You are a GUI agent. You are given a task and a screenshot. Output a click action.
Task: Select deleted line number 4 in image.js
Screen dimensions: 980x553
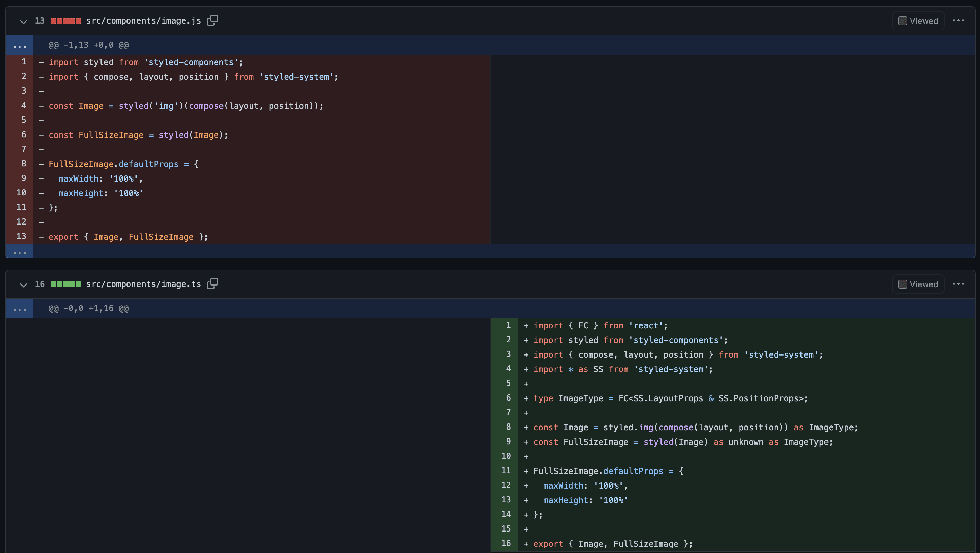coord(24,105)
